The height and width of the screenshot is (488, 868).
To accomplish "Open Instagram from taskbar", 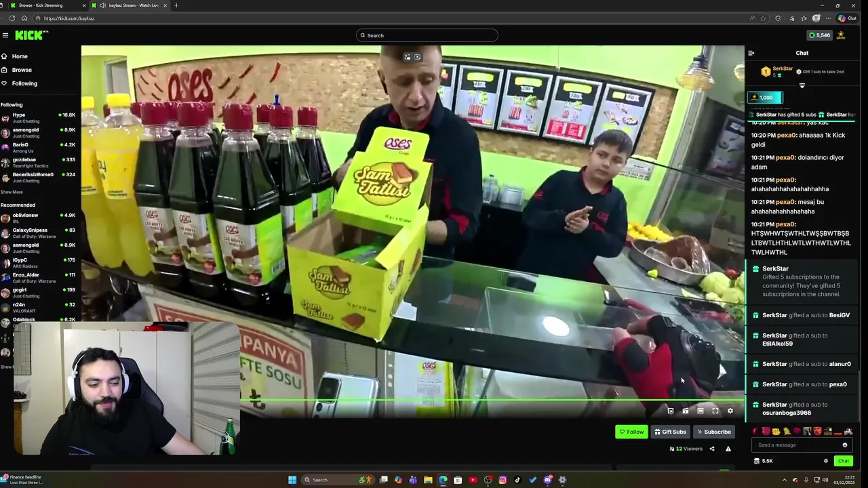I will tap(502, 480).
